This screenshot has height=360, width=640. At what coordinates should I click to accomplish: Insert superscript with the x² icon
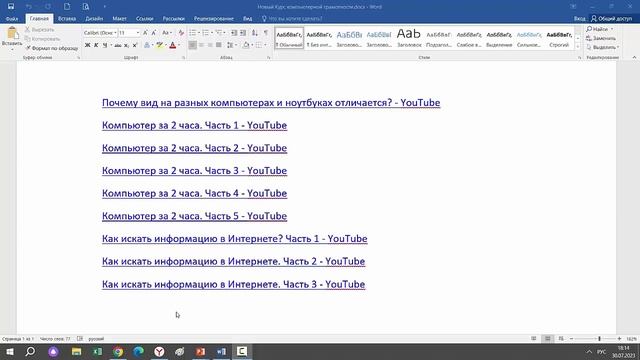[x=135, y=45]
